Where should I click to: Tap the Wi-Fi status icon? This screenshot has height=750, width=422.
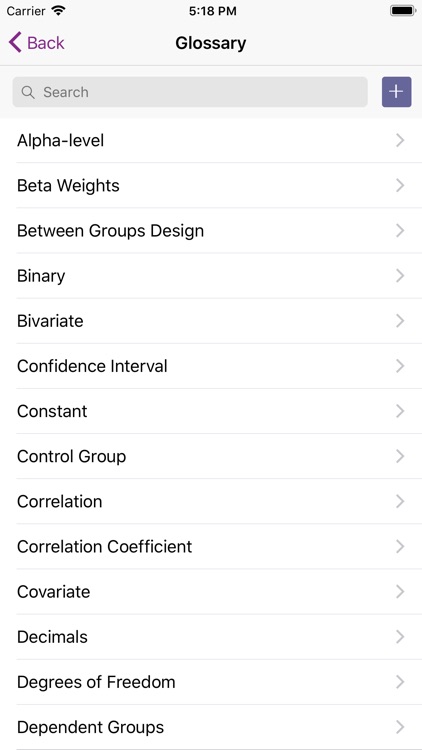pos(58,11)
